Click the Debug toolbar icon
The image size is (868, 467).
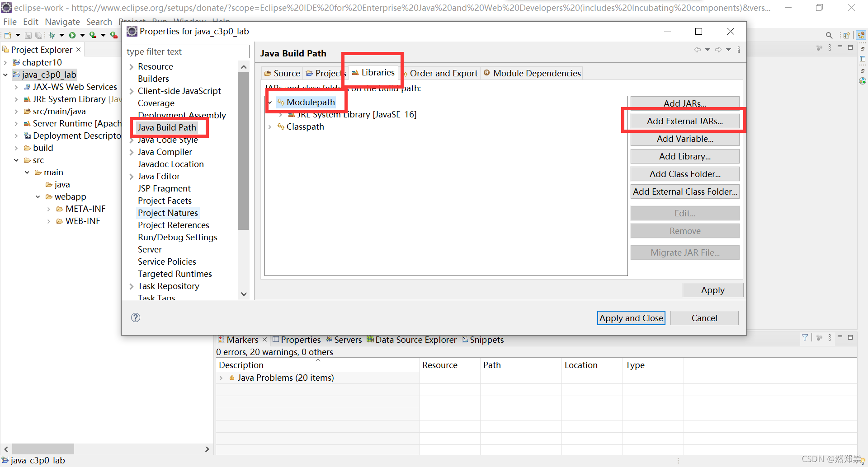pyautogui.click(x=51, y=35)
